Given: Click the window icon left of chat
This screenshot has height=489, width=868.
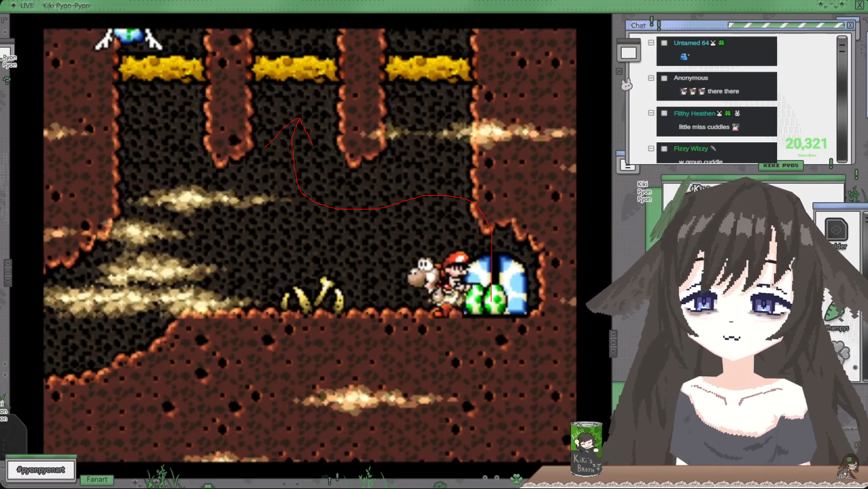Looking at the screenshot, I should coord(628,52).
